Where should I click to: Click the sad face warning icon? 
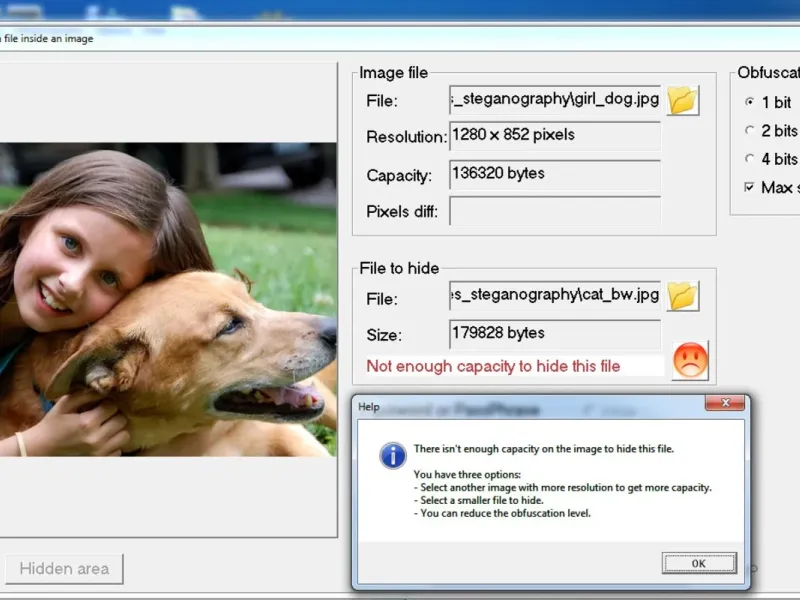coord(690,361)
